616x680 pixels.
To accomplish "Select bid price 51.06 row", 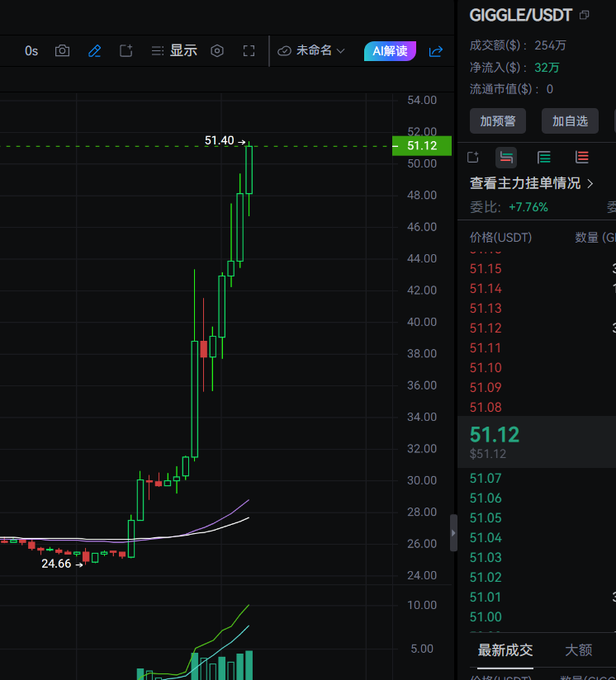I will click(537, 498).
